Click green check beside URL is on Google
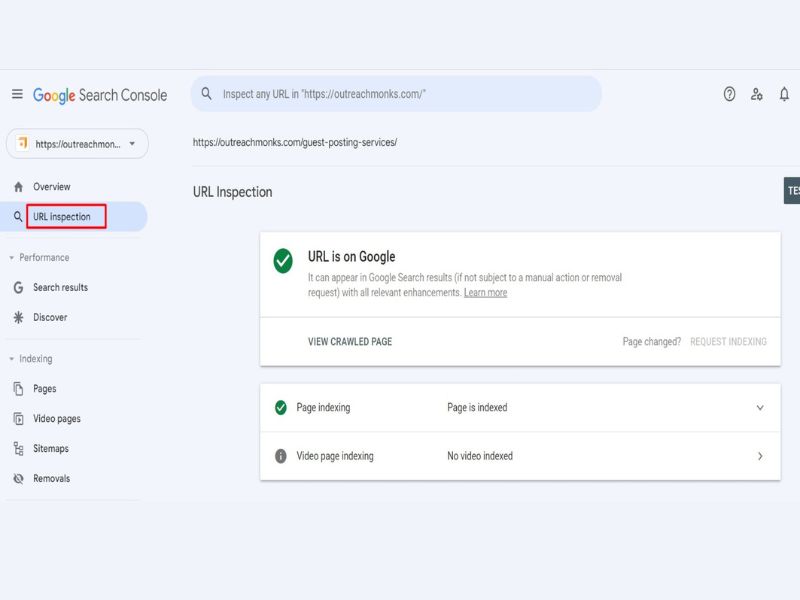 point(283,261)
